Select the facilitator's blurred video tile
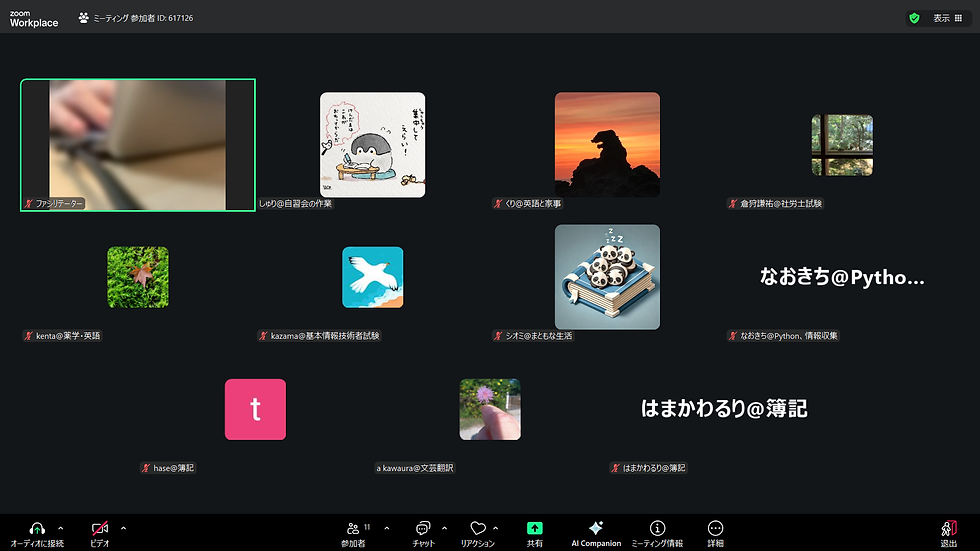The width and height of the screenshot is (980, 551). click(x=138, y=145)
